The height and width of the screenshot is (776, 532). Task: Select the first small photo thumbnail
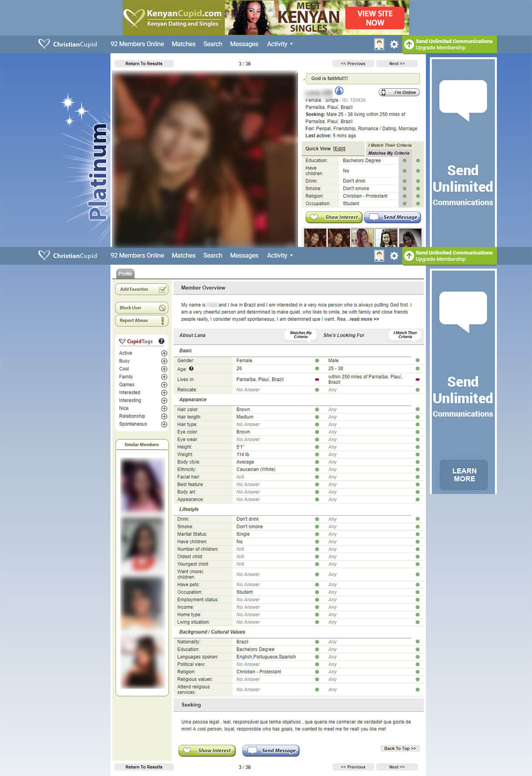[314, 238]
